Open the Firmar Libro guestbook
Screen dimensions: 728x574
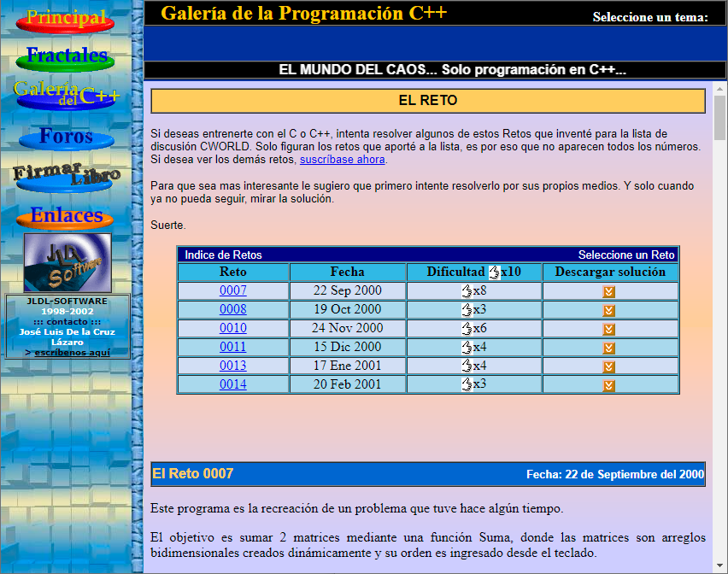pyautogui.click(x=66, y=175)
